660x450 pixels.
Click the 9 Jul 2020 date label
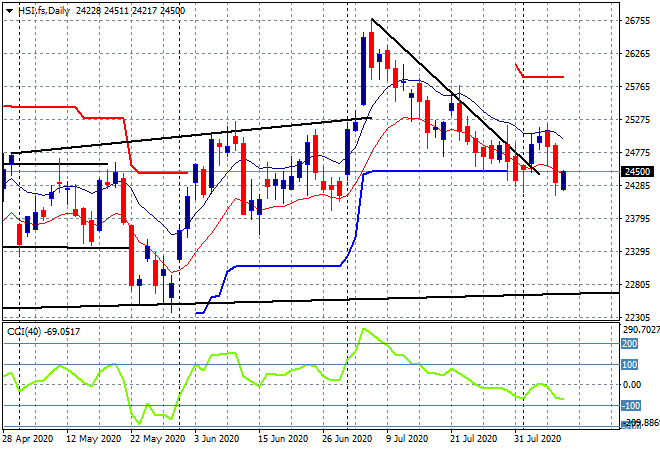click(x=407, y=439)
